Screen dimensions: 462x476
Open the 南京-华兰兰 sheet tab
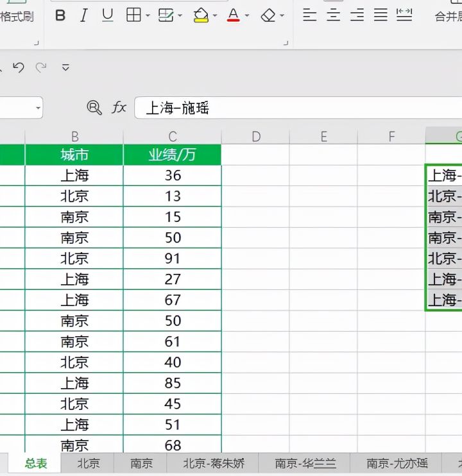pos(305,464)
